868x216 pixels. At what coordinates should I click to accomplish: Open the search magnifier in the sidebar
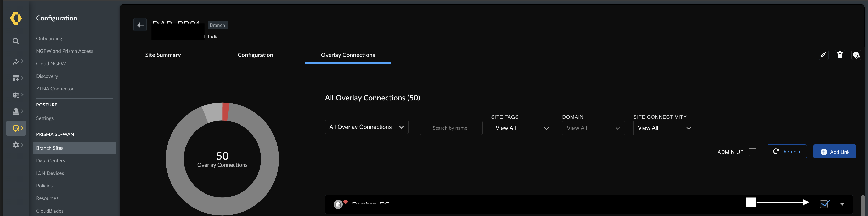(16, 41)
